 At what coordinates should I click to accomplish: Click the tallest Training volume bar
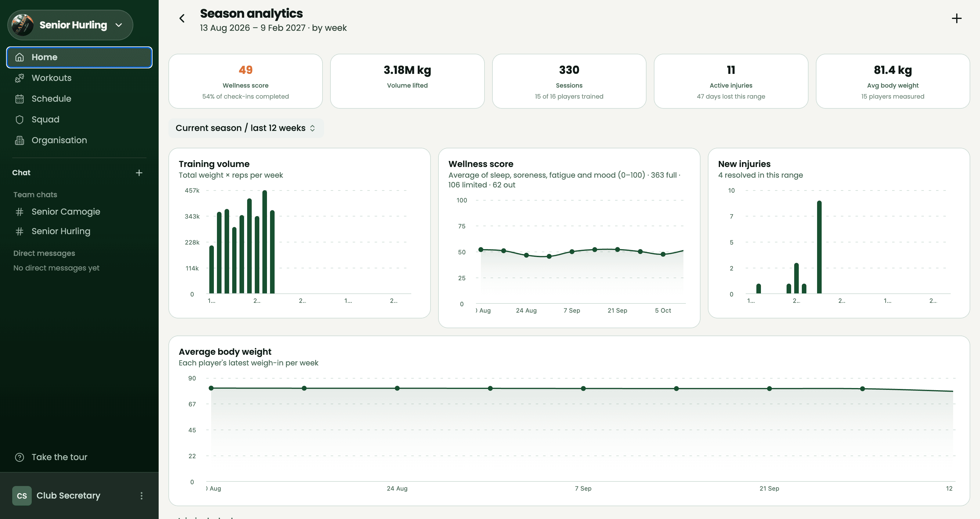[x=265, y=242]
